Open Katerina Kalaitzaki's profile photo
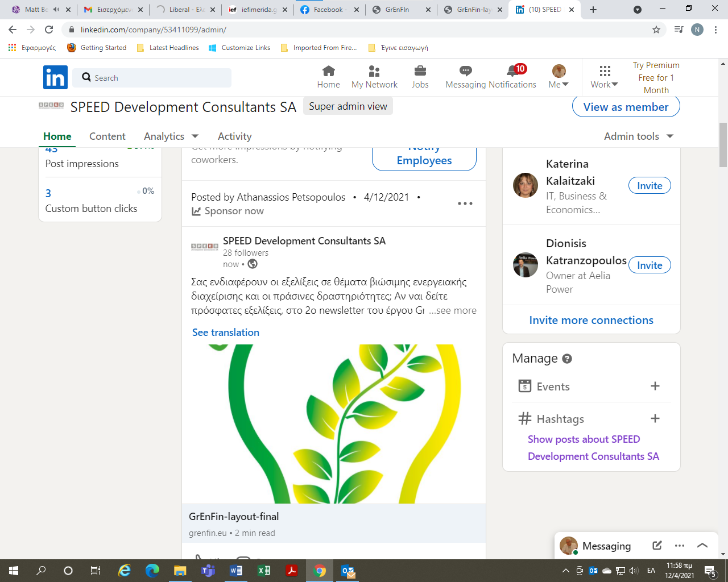 (526, 185)
